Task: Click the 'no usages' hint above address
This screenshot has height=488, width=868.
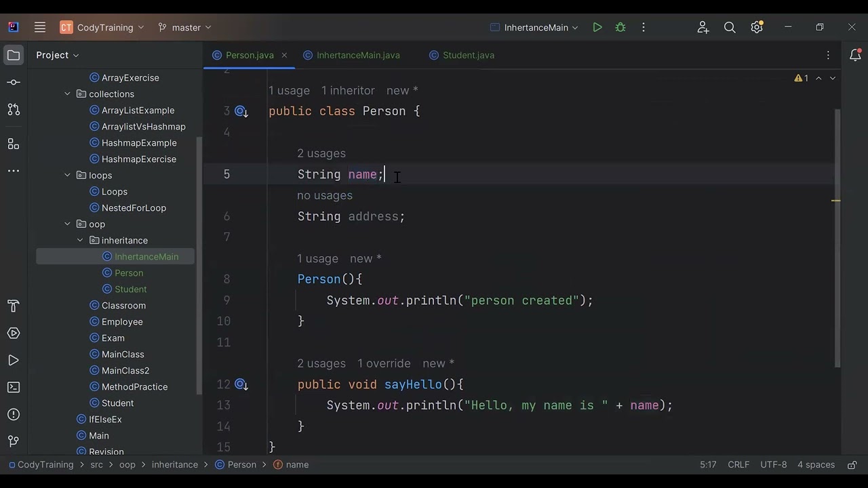Action: click(325, 196)
